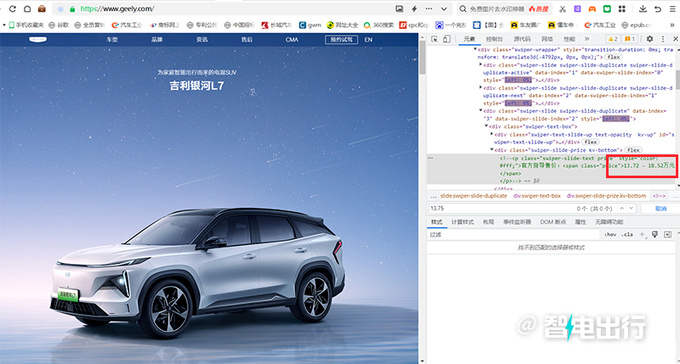Open DevTools settings gear
680x364 pixels.
[x=650, y=39]
